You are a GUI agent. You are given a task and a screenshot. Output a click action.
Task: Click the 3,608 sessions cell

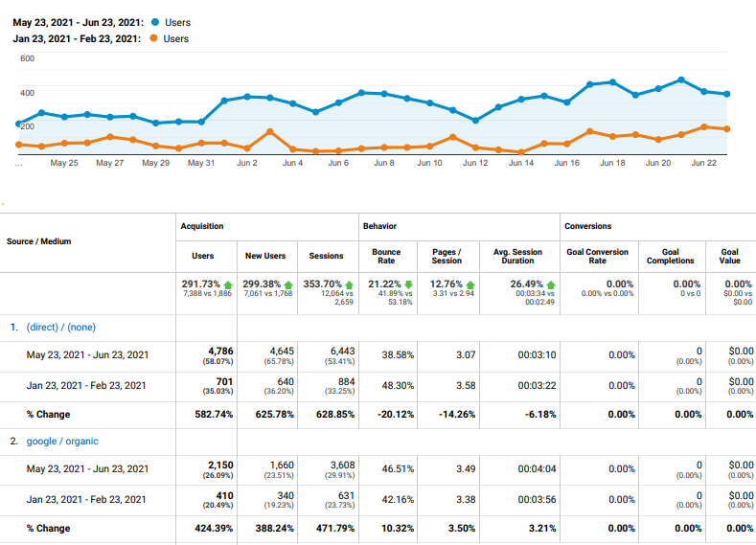click(x=342, y=466)
